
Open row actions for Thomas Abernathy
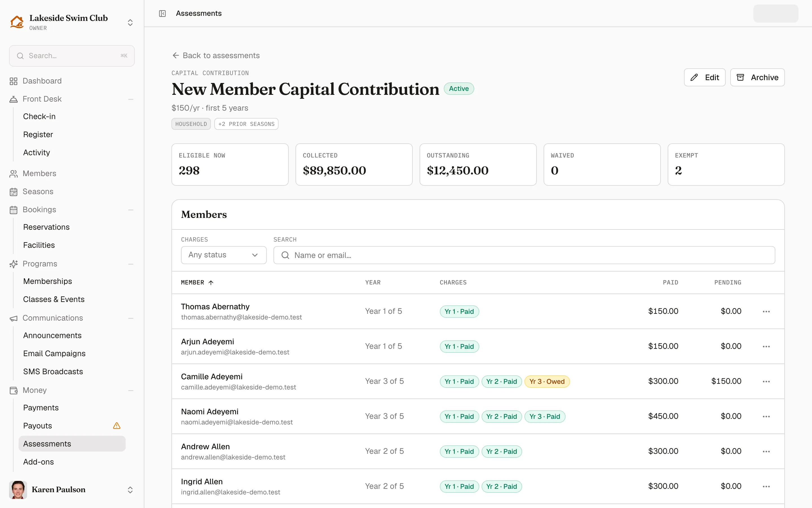766,312
